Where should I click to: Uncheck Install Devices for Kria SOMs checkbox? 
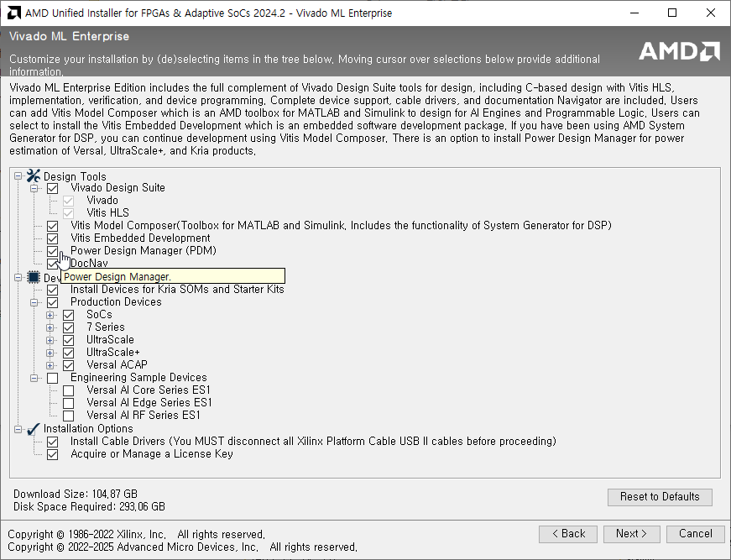tap(52, 290)
